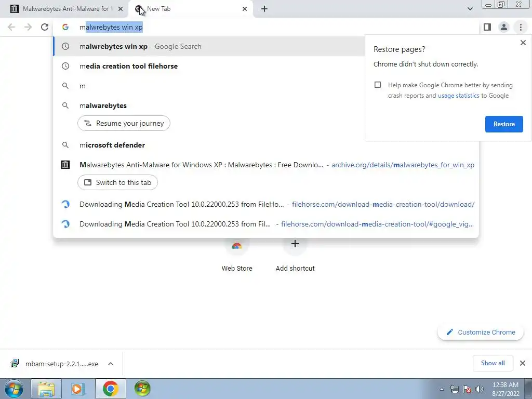
Task: Click the browser forward arrow
Action: click(28, 27)
